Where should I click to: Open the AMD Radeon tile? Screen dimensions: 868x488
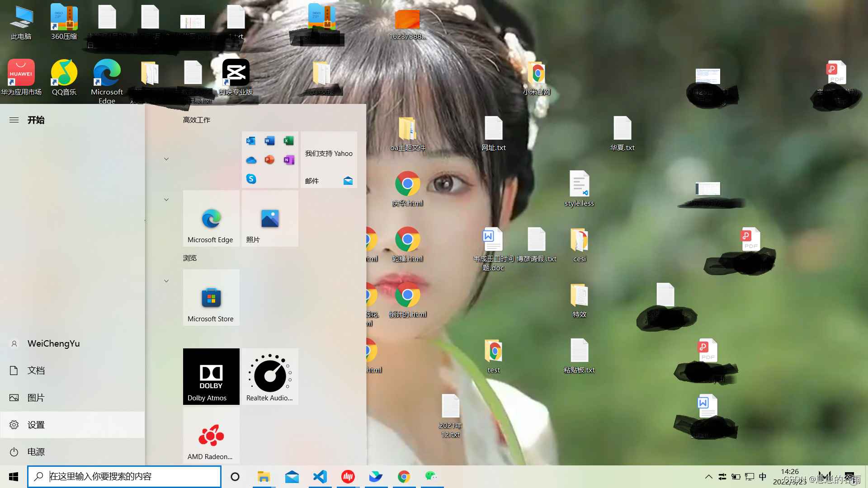point(211,435)
